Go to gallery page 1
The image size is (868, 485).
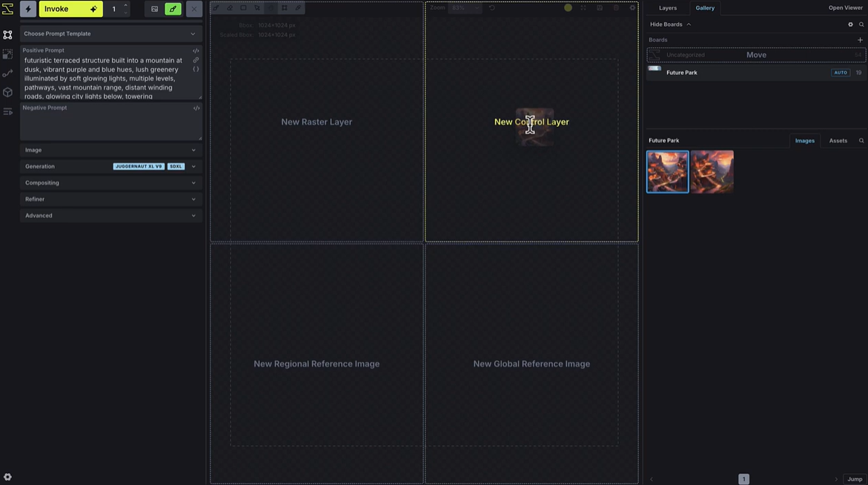pos(743,479)
